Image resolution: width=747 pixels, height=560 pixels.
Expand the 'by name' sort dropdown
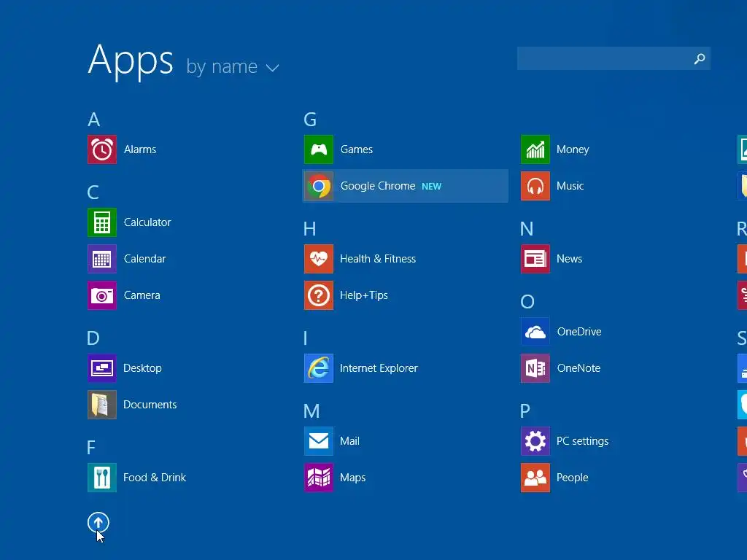(233, 66)
